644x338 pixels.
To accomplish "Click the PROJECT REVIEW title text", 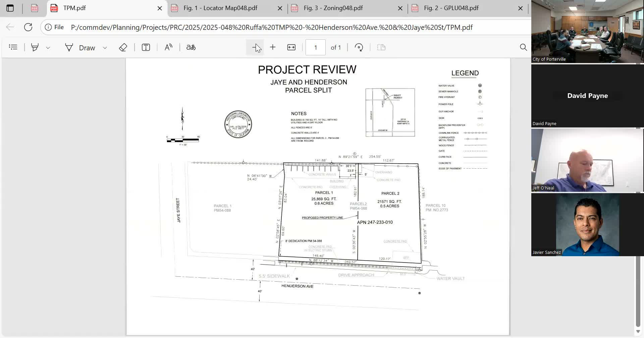I will click(x=307, y=69).
